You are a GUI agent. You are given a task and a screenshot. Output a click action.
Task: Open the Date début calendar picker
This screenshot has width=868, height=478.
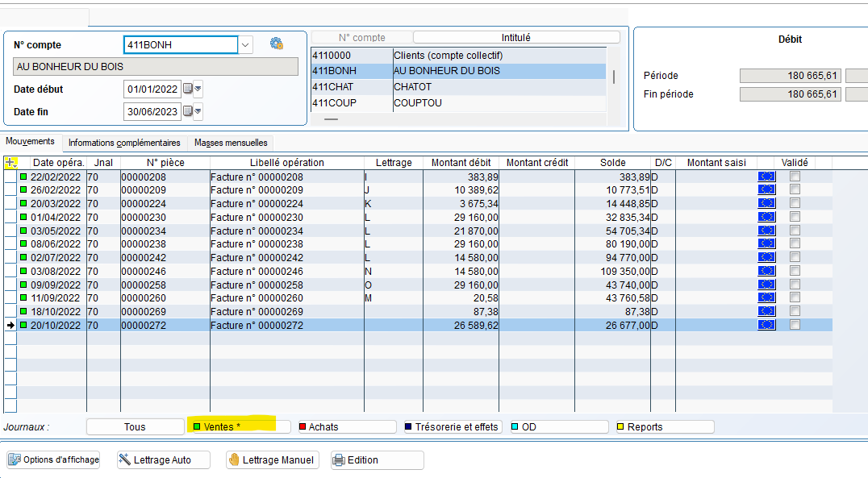pyautogui.click(x=188, y=89)
